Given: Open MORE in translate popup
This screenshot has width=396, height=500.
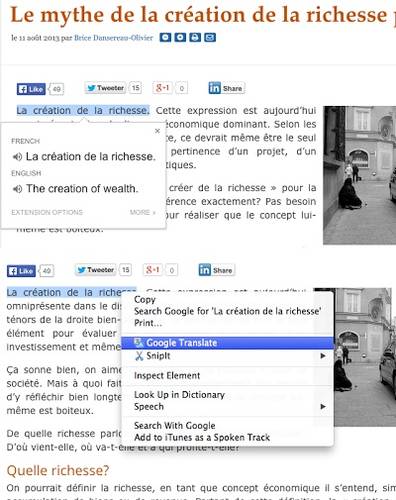Looking at the screenshot, I should 143,212.
